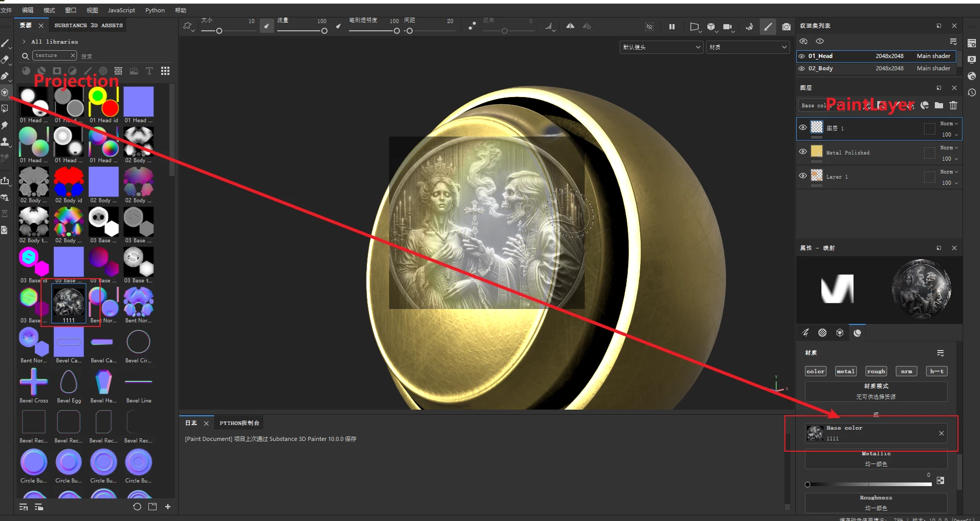Hide the Layer 1 layer

803,176
